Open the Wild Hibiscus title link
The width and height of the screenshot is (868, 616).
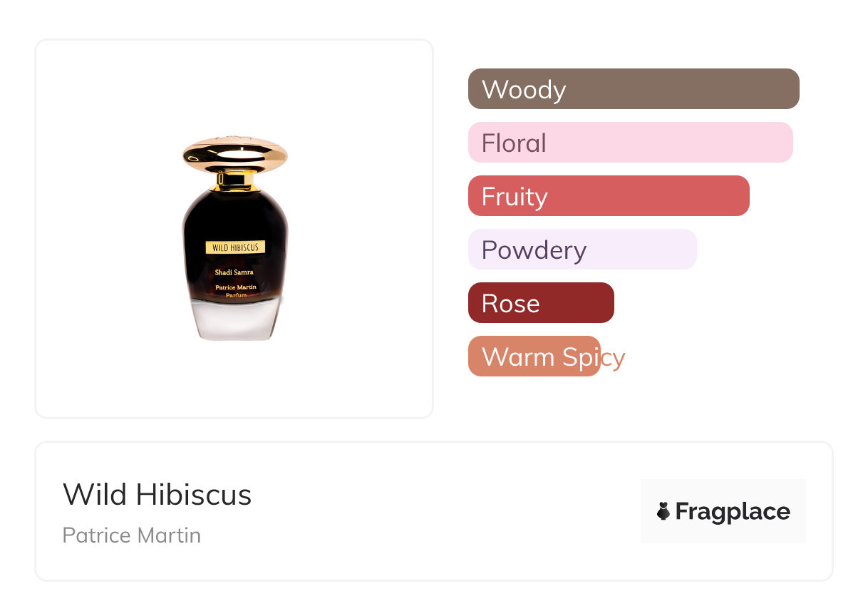click(157, 494)
